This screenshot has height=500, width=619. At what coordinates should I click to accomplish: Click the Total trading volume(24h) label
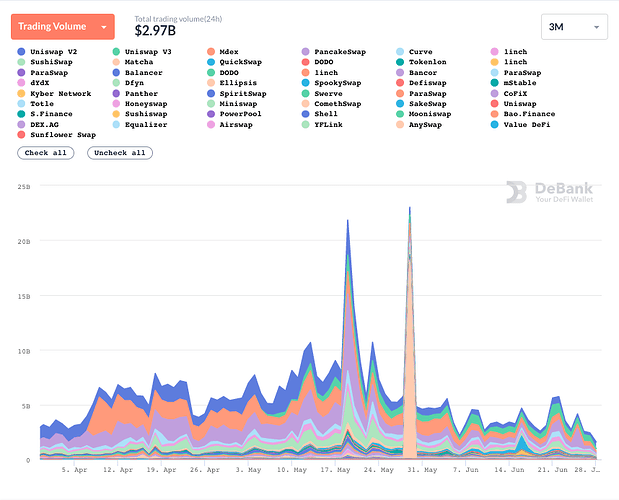(x=178, y=19)
